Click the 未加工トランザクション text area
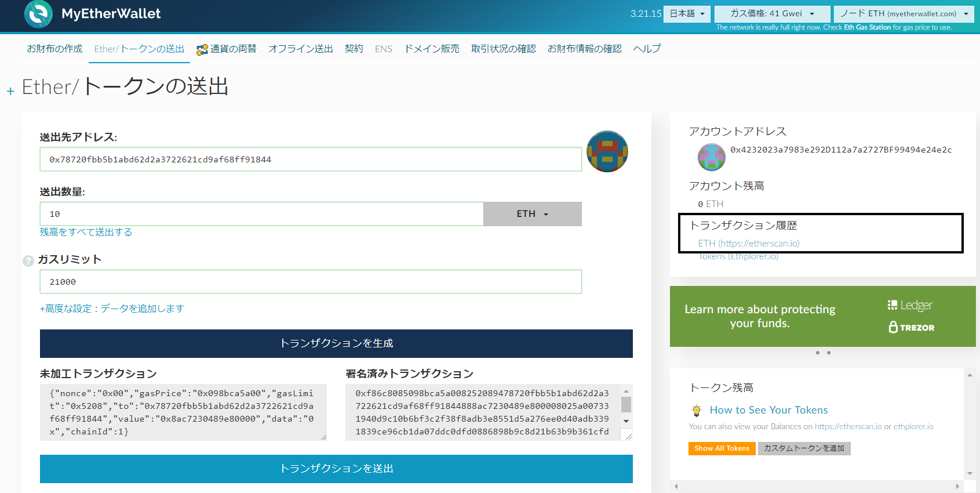 pos(183,412)
